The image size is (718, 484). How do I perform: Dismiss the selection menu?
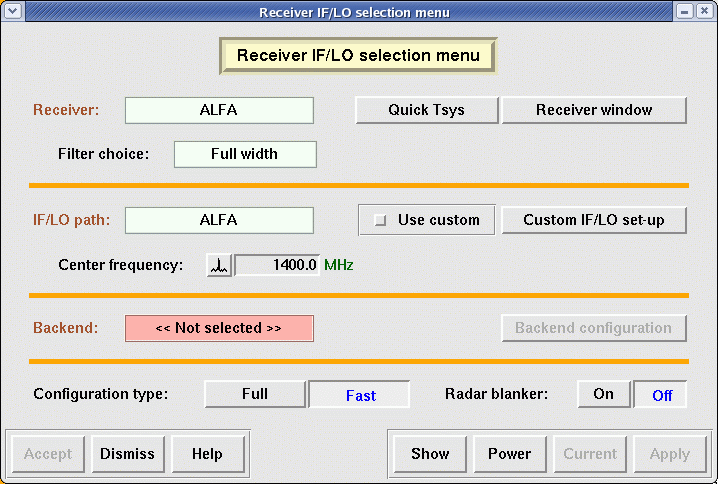(x=127, y=454)
